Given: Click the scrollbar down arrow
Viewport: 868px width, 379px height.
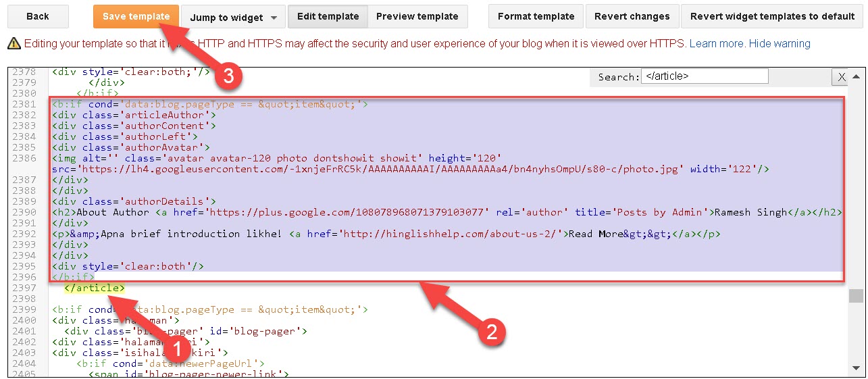Looking at the screenshot, I should [x=856, y=370].
